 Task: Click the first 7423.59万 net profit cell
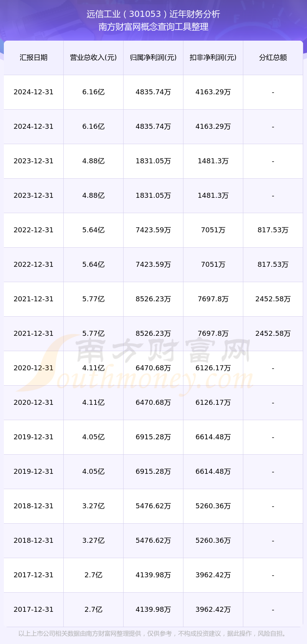[x=153, y=230]
